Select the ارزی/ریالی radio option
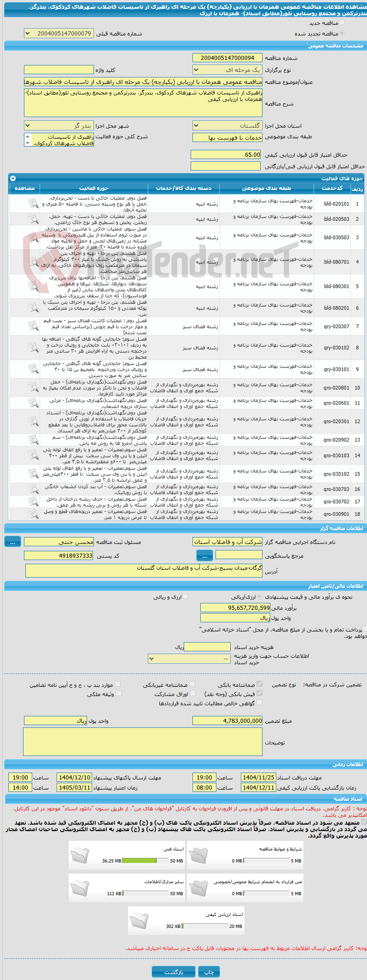This screenshot has height=980, width=367. (x=260, y=596)
